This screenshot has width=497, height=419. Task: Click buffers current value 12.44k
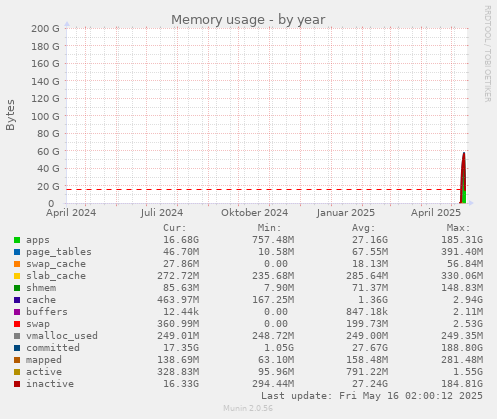coord(181,312)
